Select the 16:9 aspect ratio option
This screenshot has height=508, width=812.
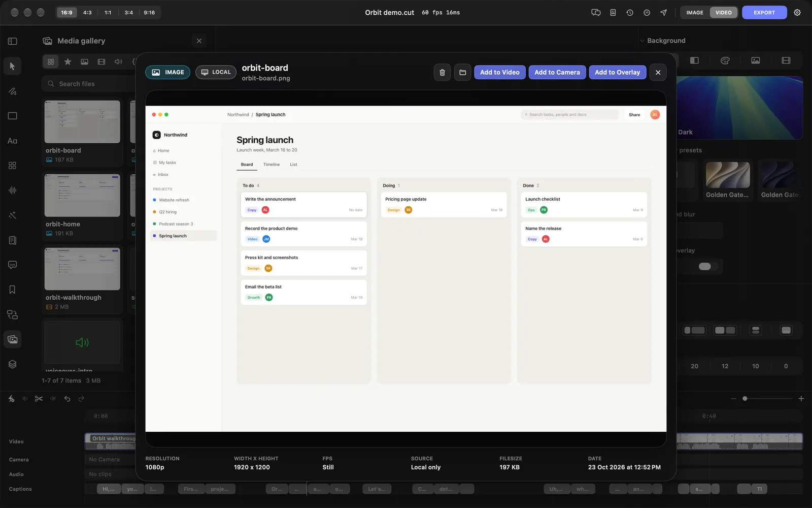pos(66,13)
